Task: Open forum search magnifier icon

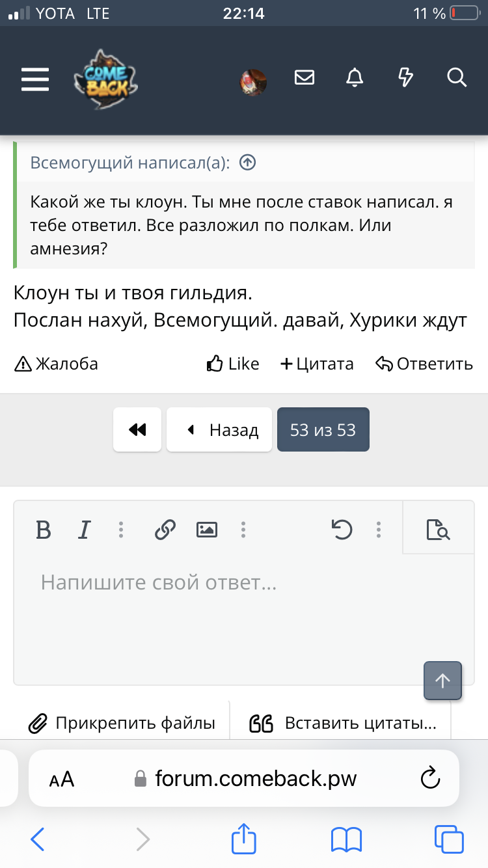Action: [457, 78]
